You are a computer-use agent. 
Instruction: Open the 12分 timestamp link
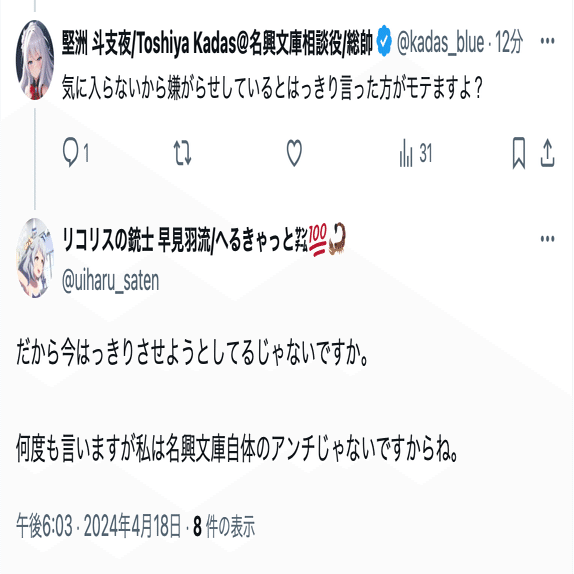[509, 42]
